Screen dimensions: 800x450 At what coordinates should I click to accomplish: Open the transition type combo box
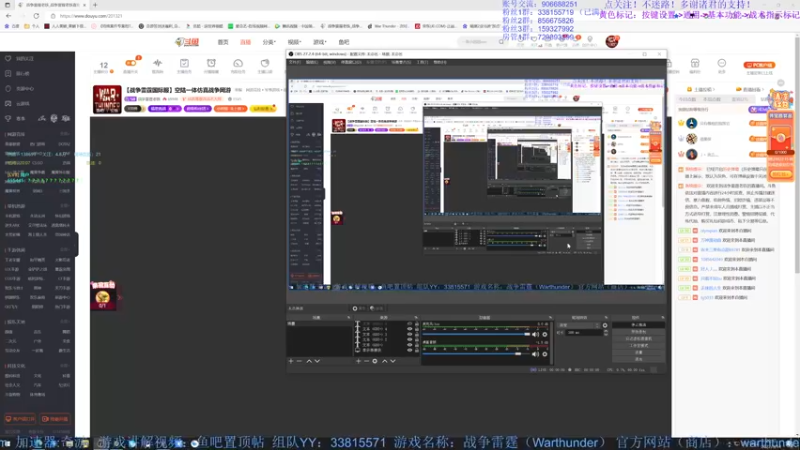[x=579, y=325]
